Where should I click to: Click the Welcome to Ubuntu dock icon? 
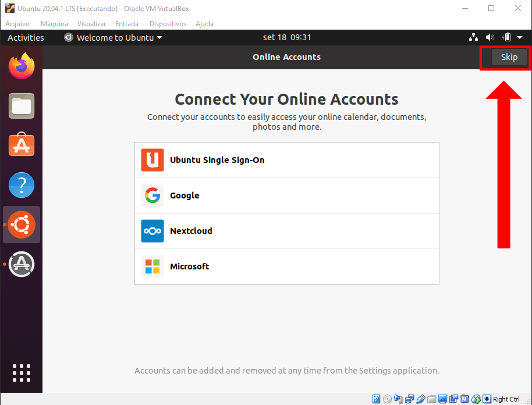click(x=22, y=225)
